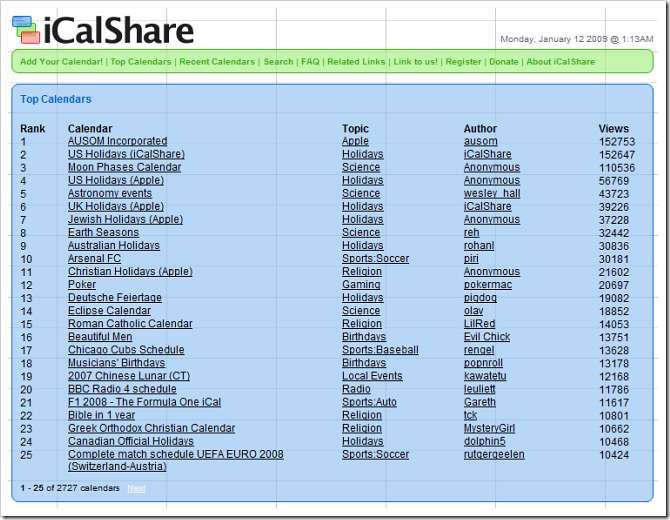The height and width of the screenshot is (520, 670).
Task: Open Arsenal FC calendar
Action: click(94, 259)
